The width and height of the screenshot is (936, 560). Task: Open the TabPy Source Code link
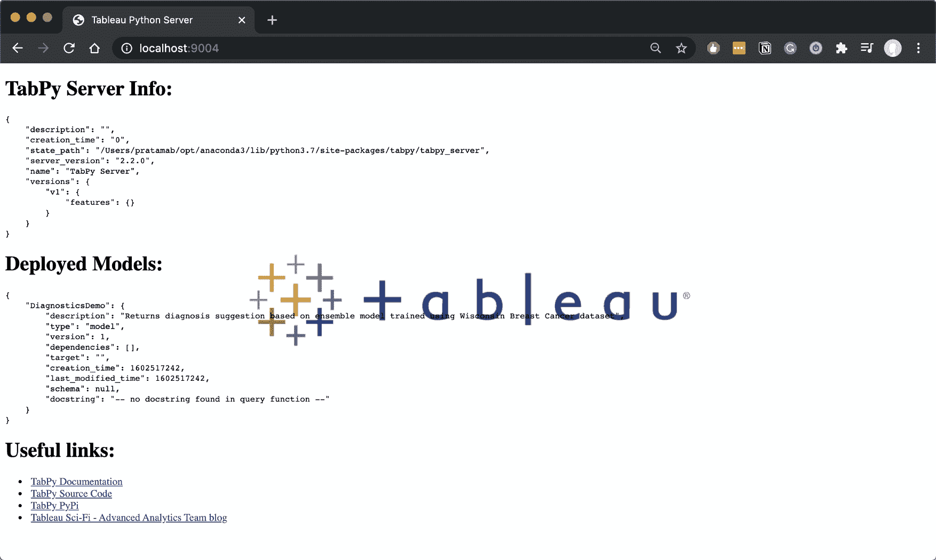(72, 494)
